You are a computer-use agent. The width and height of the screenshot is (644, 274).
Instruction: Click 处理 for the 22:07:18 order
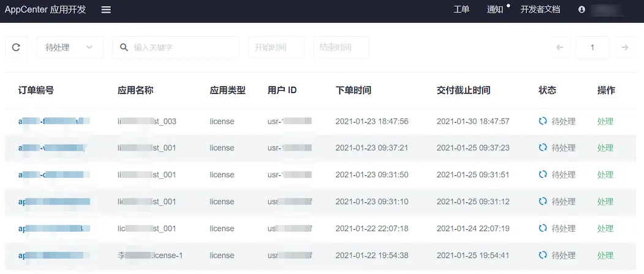[605, 229]
